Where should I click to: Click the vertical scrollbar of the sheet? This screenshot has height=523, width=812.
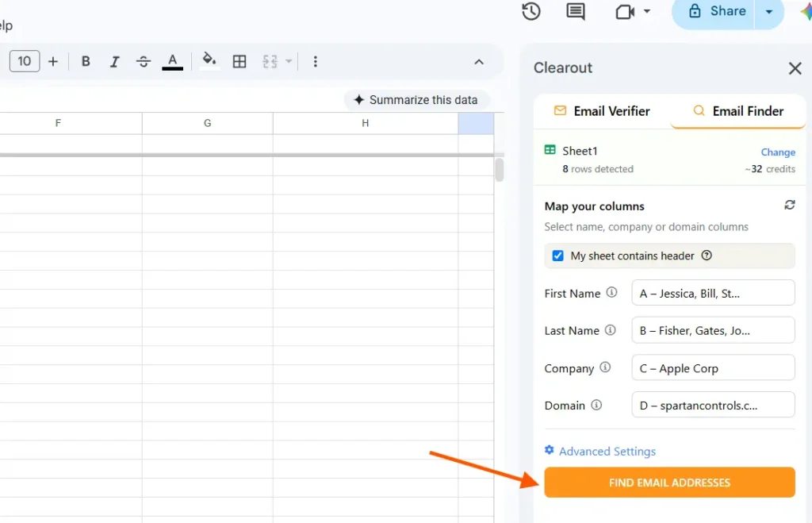coord(500,170)
